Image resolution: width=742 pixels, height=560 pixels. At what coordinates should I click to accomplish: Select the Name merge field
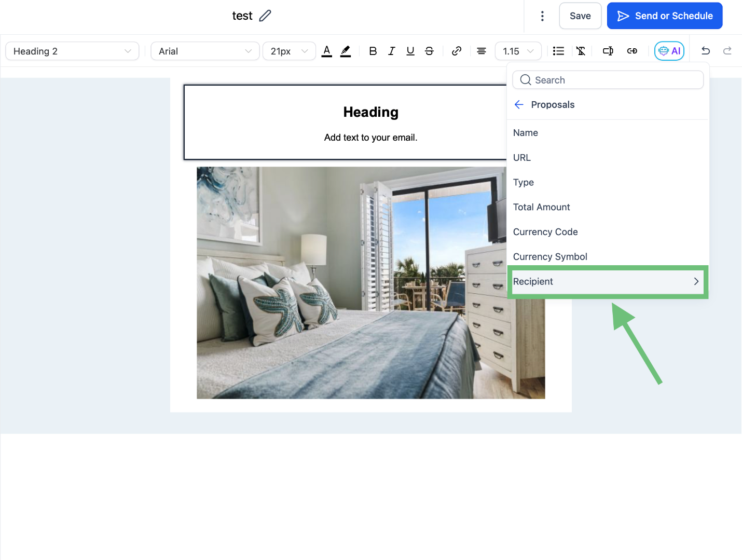tap(608, 133)
